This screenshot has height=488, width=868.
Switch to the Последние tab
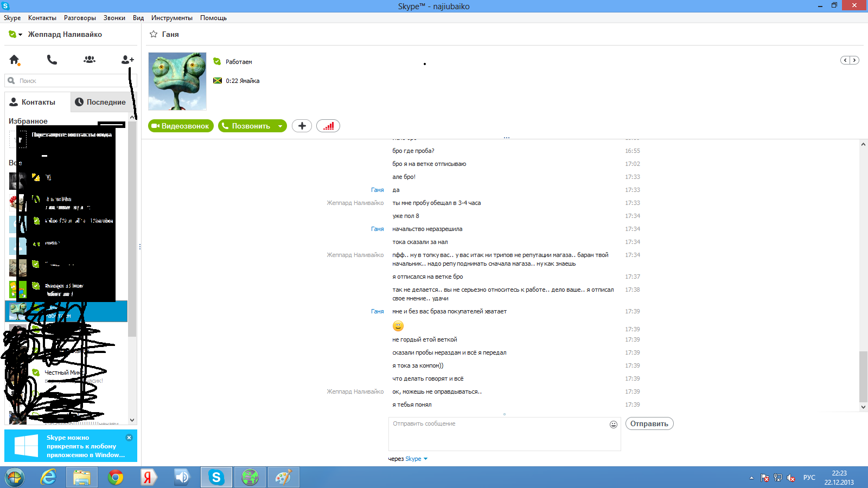103,102
